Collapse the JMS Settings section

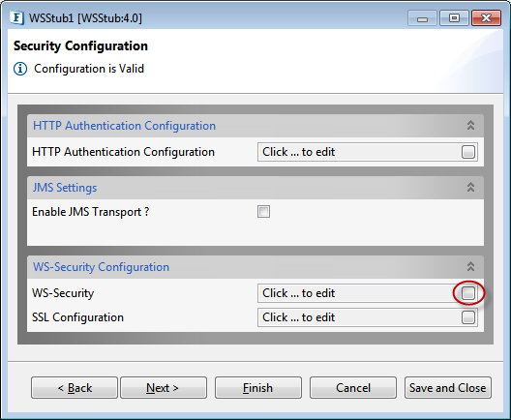tap(470, 187)
